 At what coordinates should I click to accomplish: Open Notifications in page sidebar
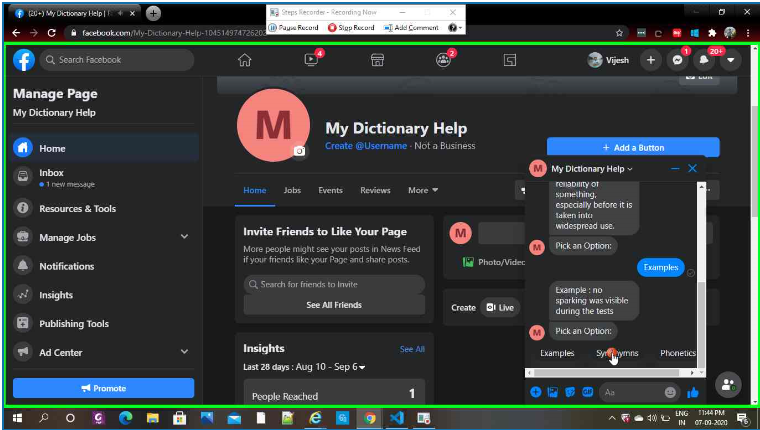(x=106, y=266)
